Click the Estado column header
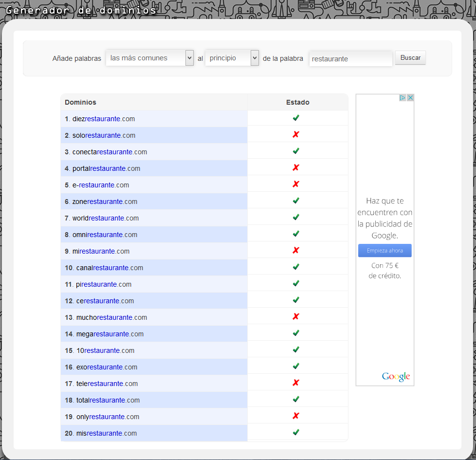The width and height of the screenshot is (476, 460). pos(297,102)
